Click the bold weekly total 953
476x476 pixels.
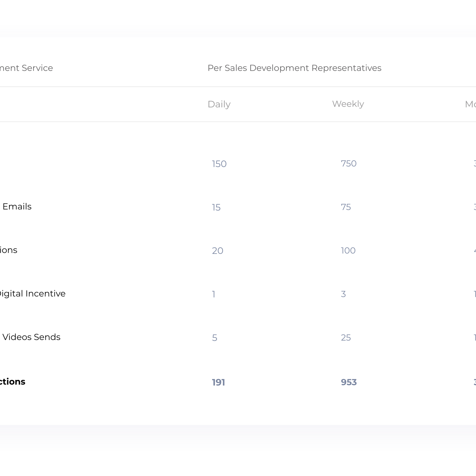[x=349, y=382]
